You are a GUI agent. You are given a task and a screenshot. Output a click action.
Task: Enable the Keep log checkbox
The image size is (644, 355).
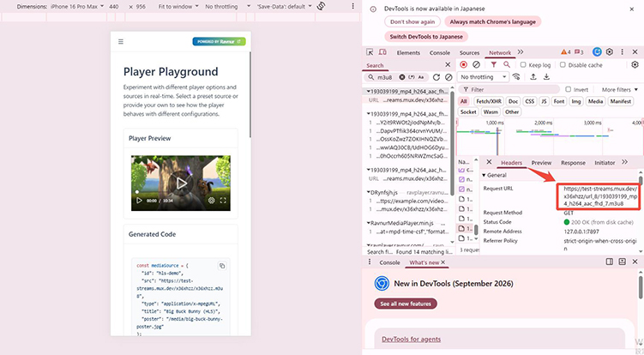pos(523,64)
